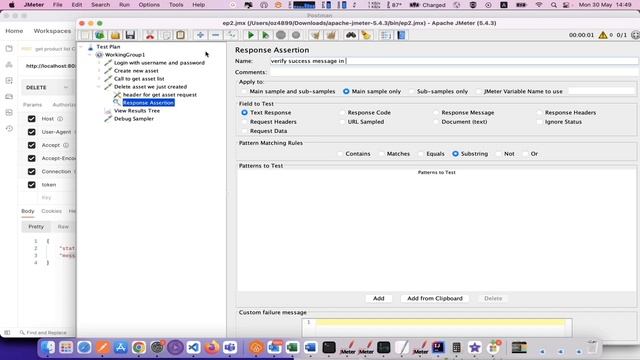Click the warning triangle log indicator
Viewport: 640px width, 360px height.
[x=603, y=35]
